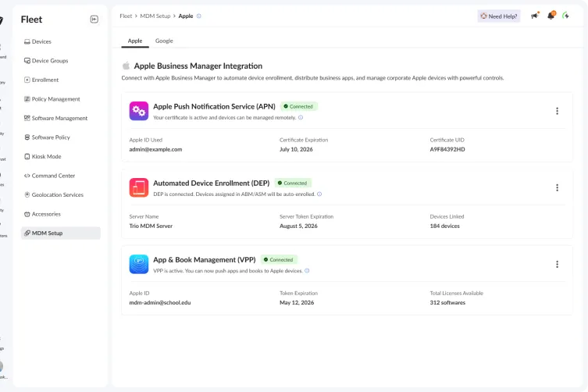Viewport: 588px width, 392px height.
Task: Open the notifications bell
Action: [551, 16]
